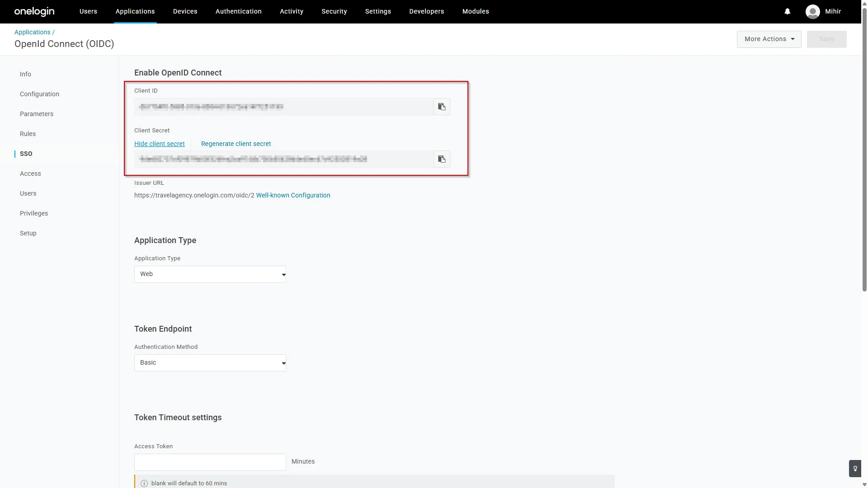Go to the Privileges sidebar tab
868x488 pixels.
pyautogui.click(x=34, y=213)
